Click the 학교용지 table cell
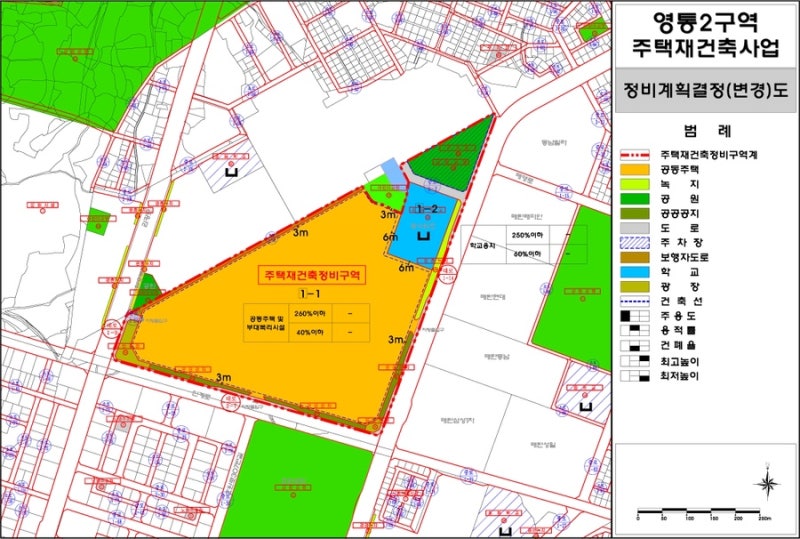Viewport: 800px width, 539px height. click(483, 246)
